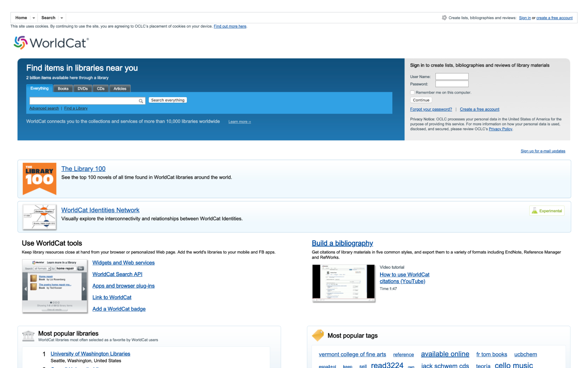Open The Library 100 orange badge image
Image resolution: width=588 pixels, height=368 pixels.
click(x=40, y=179)
